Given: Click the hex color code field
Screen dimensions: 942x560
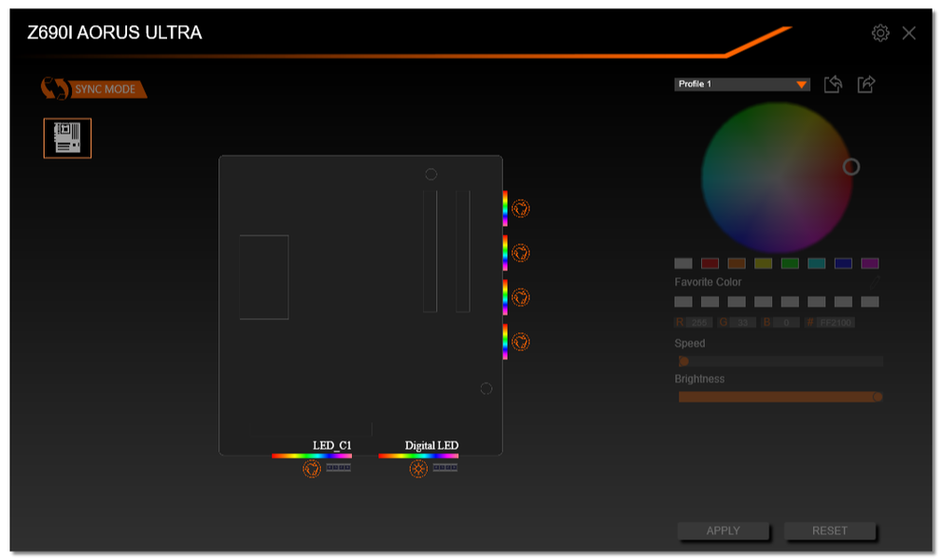Looking at the screenshot, I should click(836, 323).
